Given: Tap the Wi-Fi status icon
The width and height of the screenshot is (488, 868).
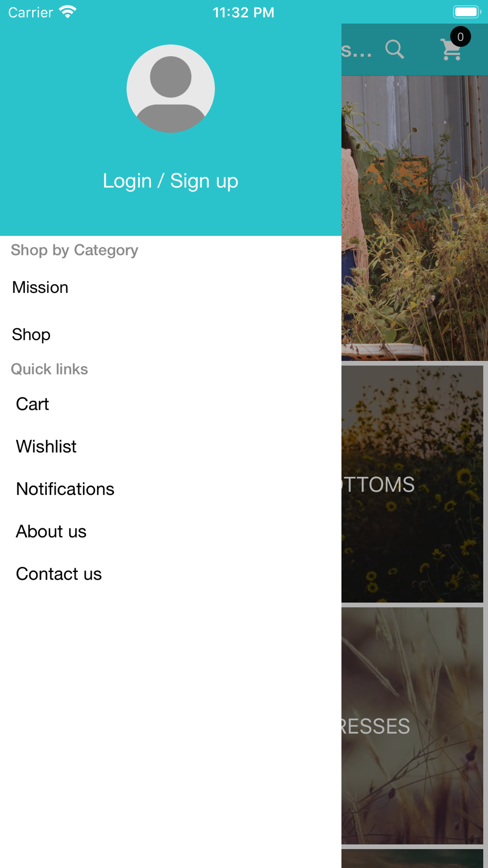Looking at the screenshot, I should [x=67, y=12].
